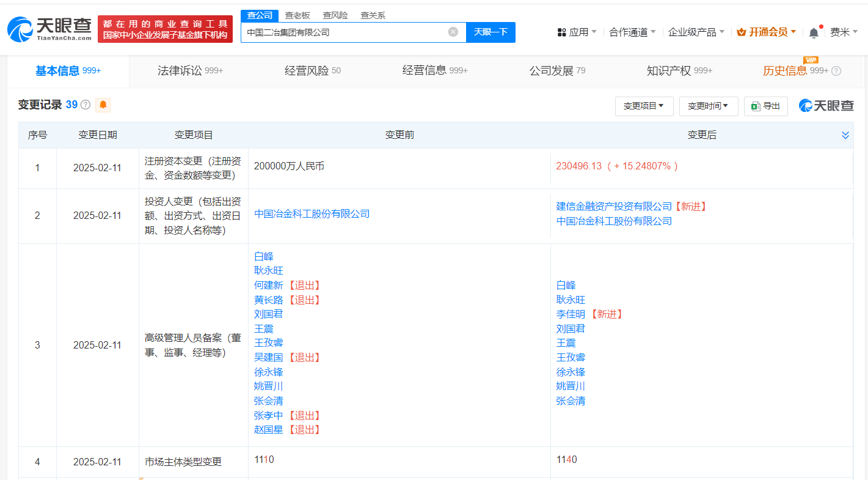
Task: Open the 变更项目 filter dropdown
Action: pyautogui.click(x=644, y=106)
